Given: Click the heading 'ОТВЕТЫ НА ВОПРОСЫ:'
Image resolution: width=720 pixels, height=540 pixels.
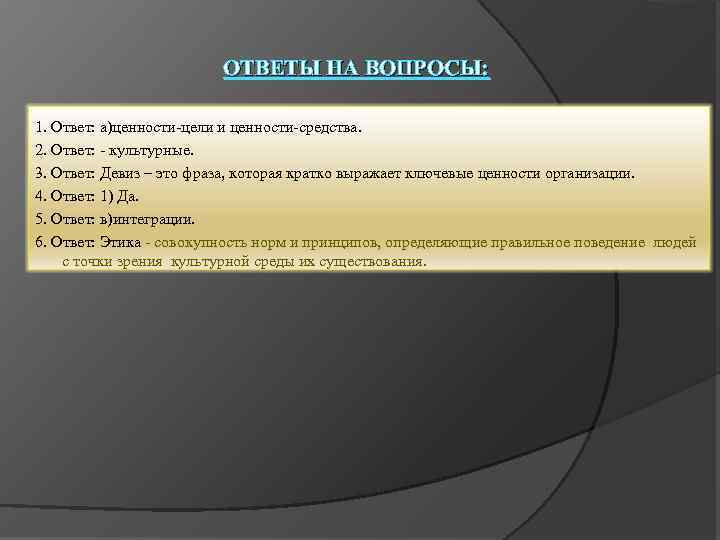Looking at the screenshot, I should pyautogui.click(x=356, y=68).
